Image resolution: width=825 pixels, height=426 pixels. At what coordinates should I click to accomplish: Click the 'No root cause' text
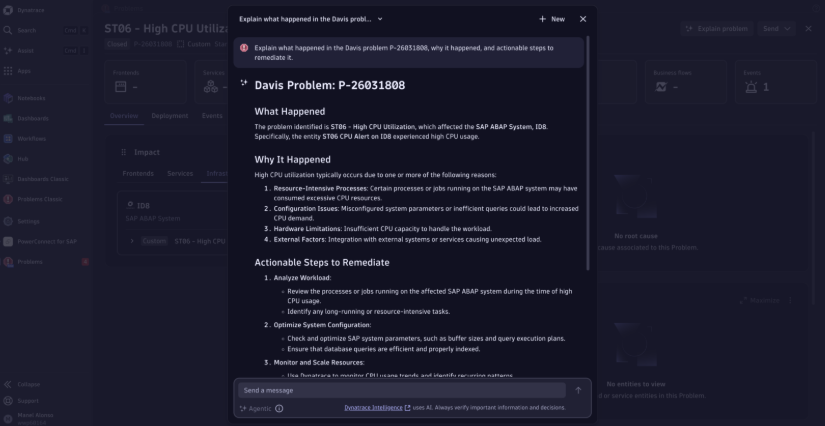tap(636, 236)
